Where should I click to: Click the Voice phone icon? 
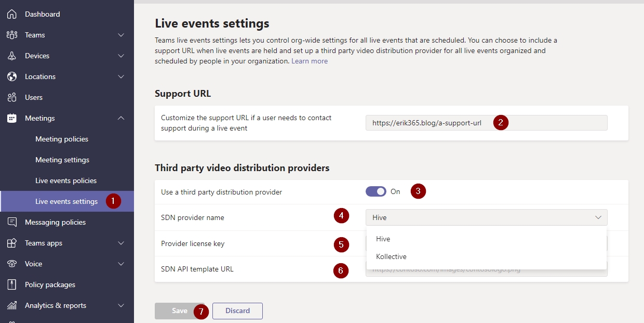[11, 264]
